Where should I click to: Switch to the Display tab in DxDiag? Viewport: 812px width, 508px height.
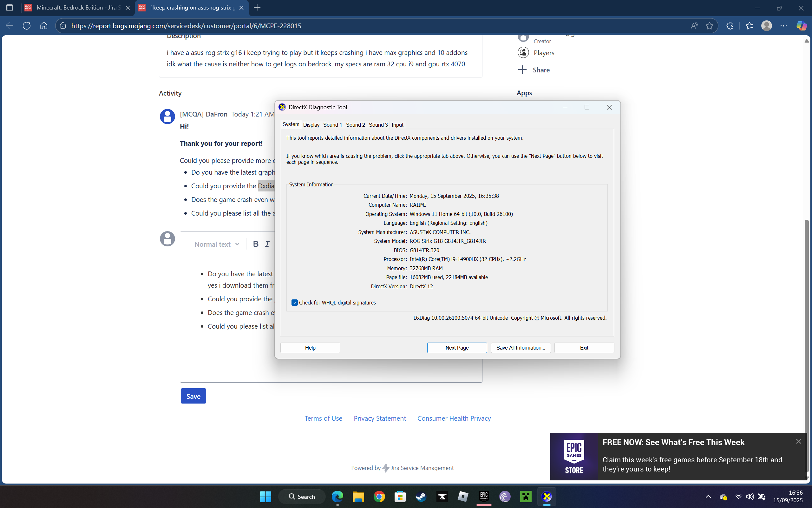(x=311, y=125)
